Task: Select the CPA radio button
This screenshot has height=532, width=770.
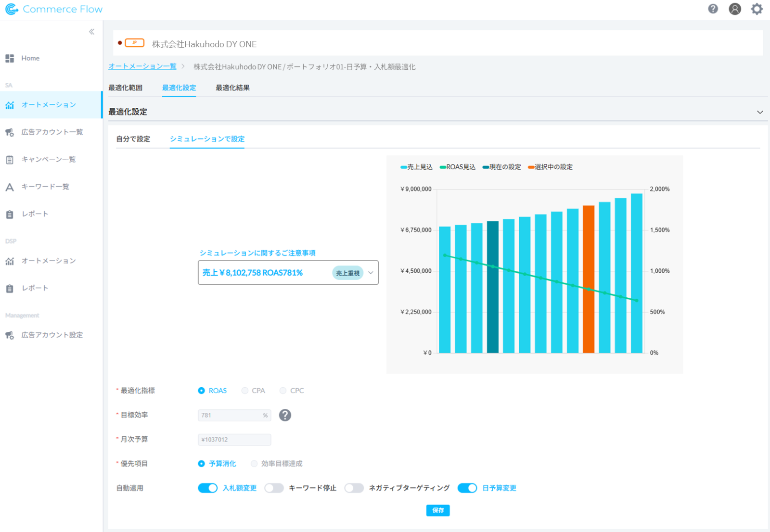Action: click(x=245, y=391)
